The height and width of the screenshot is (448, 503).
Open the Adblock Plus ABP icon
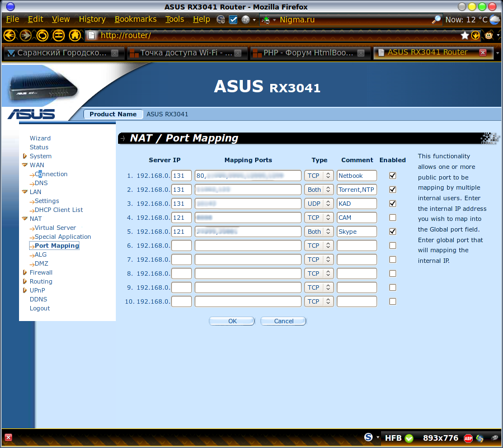468,438
